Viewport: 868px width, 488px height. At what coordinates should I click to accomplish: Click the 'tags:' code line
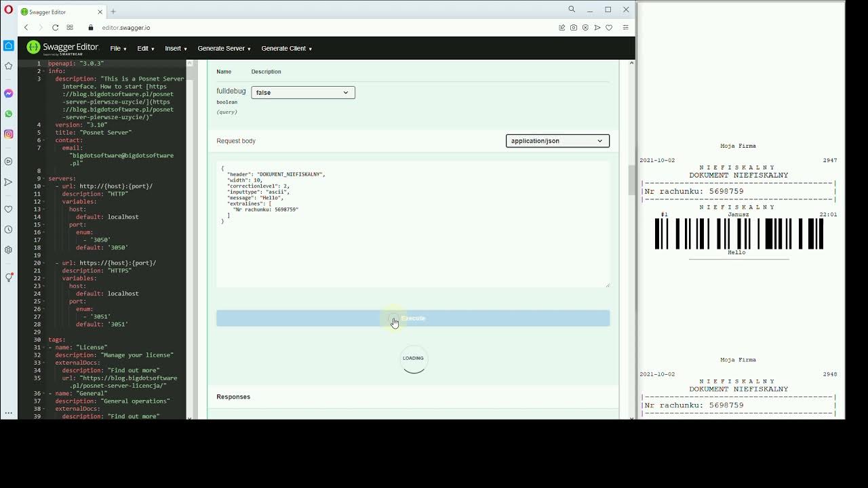click(x=57, y=340)
